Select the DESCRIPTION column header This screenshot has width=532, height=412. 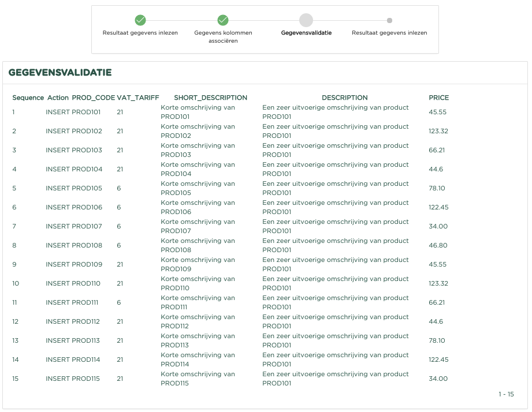pos(344,98)
